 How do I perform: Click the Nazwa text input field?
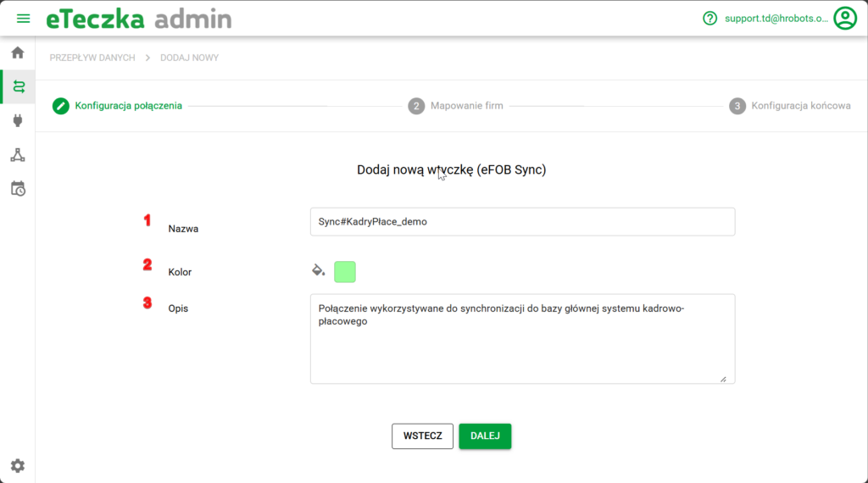click(522, 221)
